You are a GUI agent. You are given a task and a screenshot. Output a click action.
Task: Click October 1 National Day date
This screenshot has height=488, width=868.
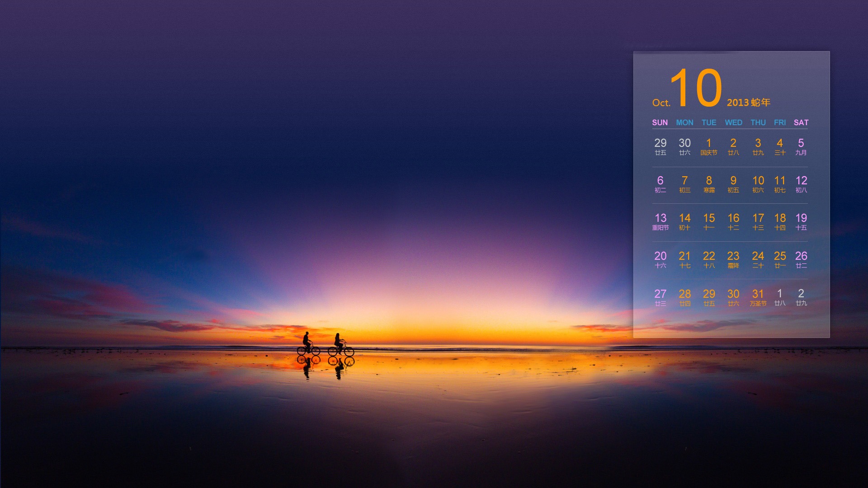[708, 146]
